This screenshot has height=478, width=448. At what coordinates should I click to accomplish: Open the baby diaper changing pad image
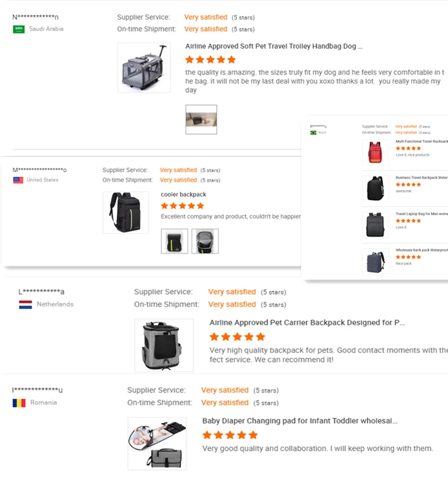tap(157, 443)
